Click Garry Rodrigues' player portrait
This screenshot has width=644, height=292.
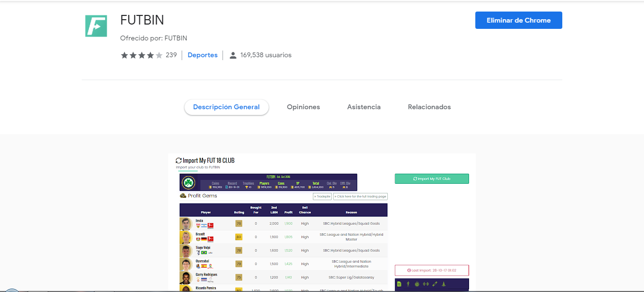coord(186,278)
